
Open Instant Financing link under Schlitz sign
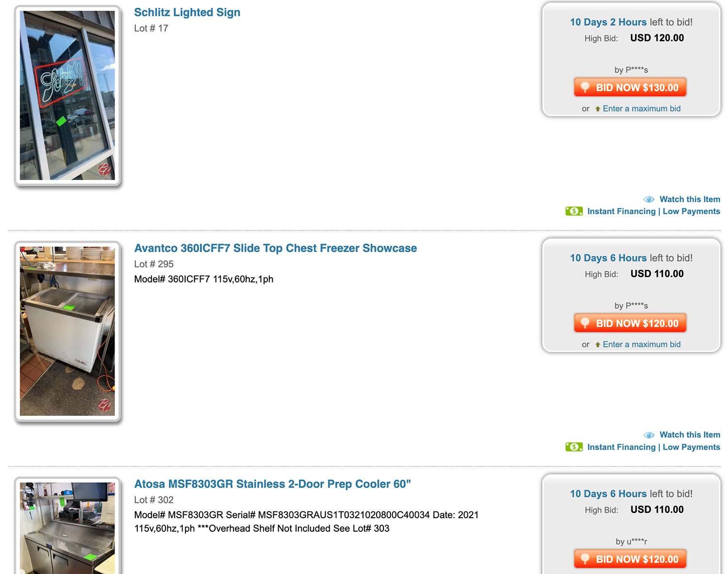tap(653, 211)
